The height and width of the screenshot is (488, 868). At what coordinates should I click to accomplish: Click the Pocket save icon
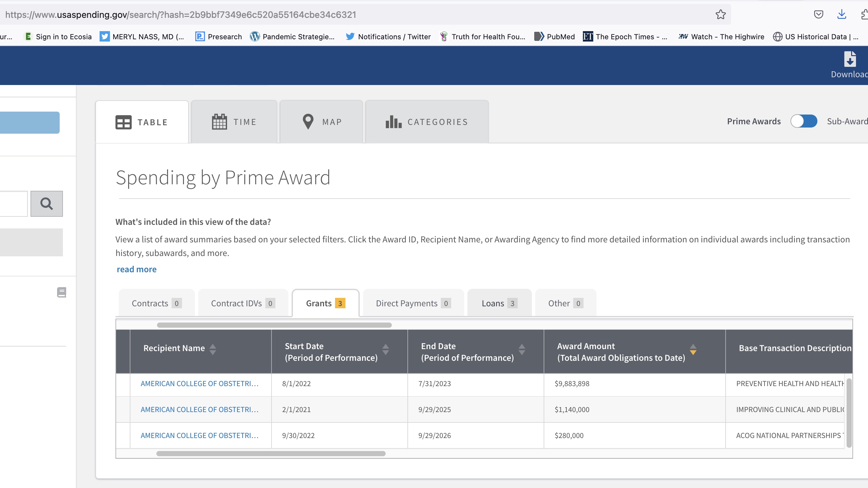(818, 15)
